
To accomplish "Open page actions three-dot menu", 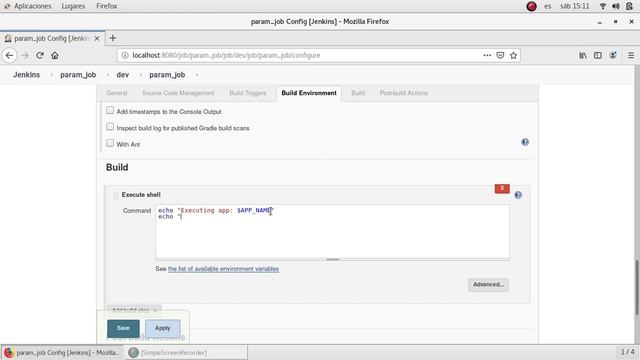I will click(487, 55).
